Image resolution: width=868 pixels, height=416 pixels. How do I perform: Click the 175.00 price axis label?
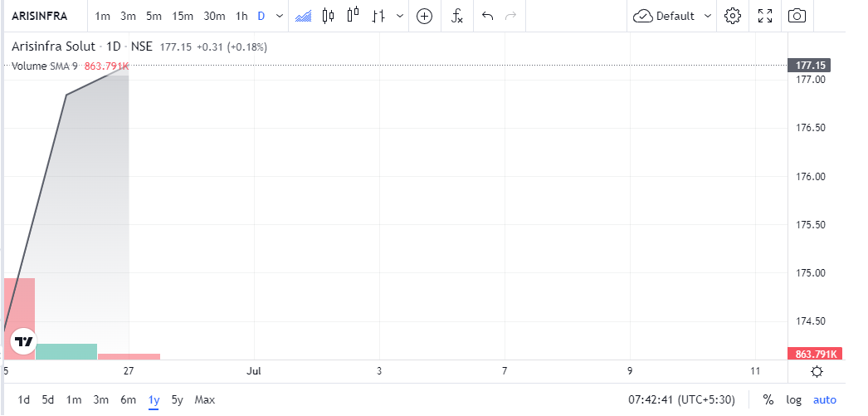(809, 273)
